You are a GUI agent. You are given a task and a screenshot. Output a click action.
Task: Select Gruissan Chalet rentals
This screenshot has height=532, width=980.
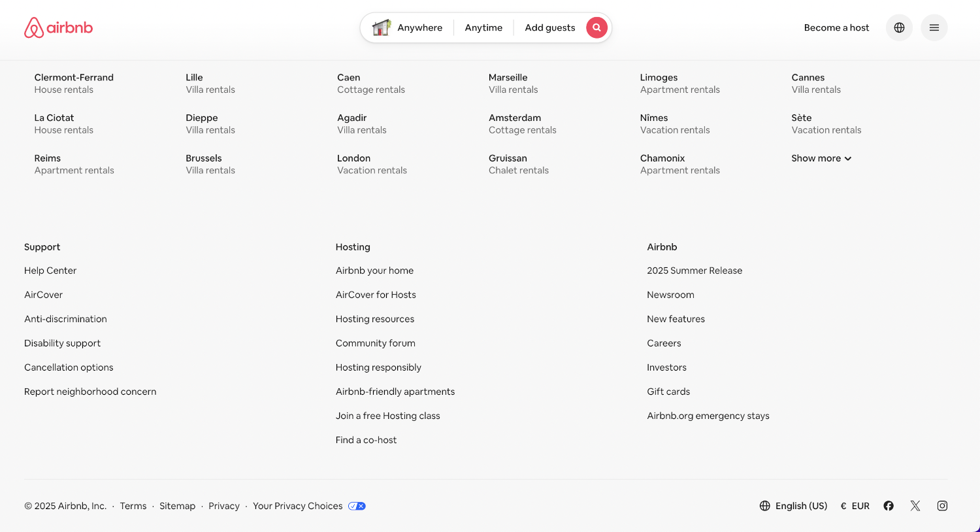point(519,164)
